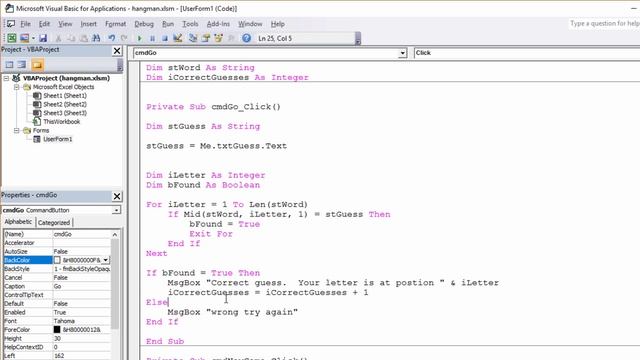Click the Enabled property row
This screenshot has height=360, width=640.
coord(57,312)
